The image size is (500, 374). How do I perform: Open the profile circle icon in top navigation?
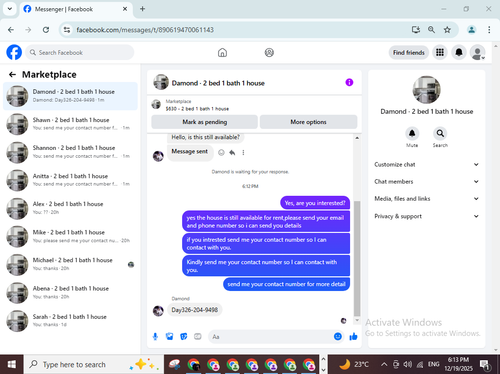click(x=269, y=53)
